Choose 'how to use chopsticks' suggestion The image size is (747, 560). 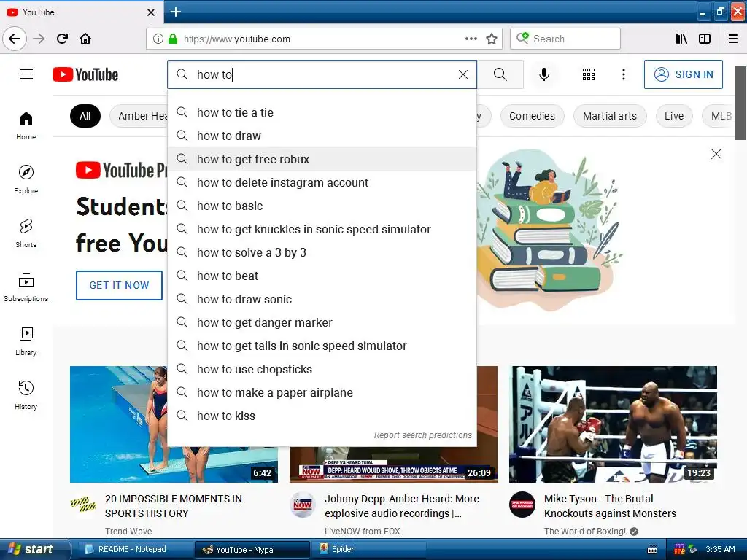pyautogui.click(x=322, y=369)
